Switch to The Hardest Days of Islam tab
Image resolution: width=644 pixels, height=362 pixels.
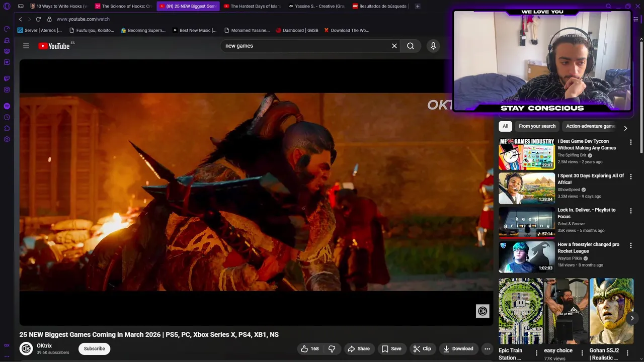tap(252, 6)
